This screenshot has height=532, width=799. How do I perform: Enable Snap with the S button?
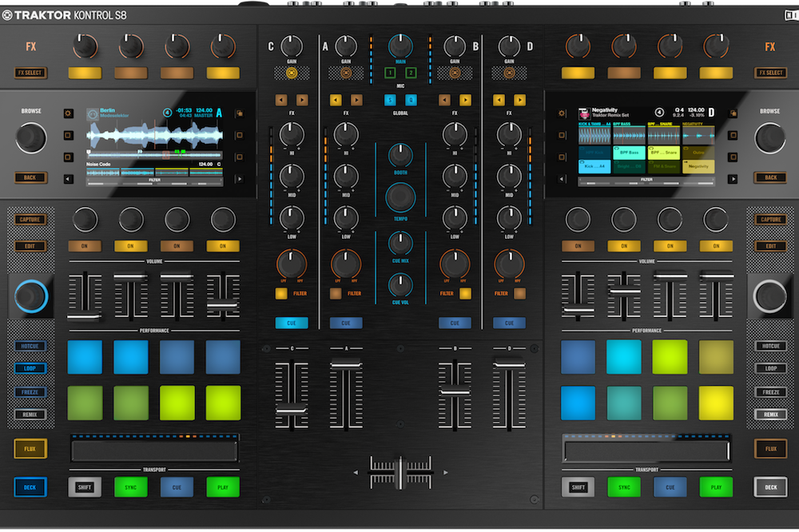pos(391,100)
